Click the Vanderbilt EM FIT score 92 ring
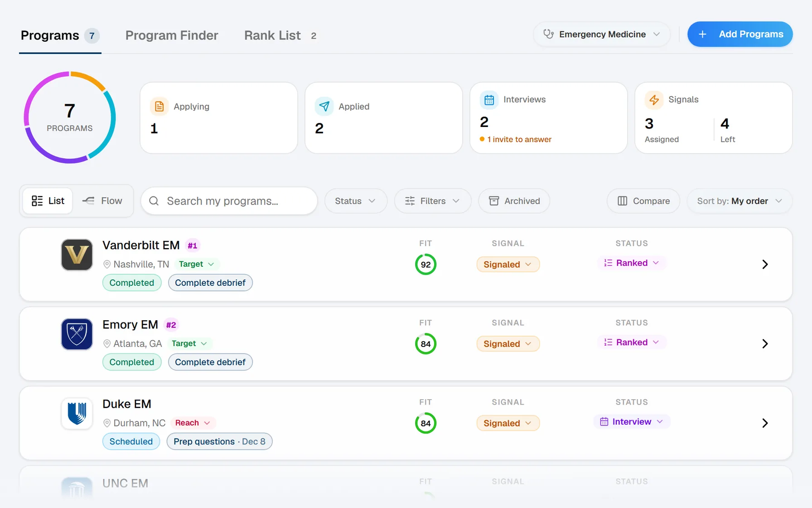812x508 pixels. point(425,264)
